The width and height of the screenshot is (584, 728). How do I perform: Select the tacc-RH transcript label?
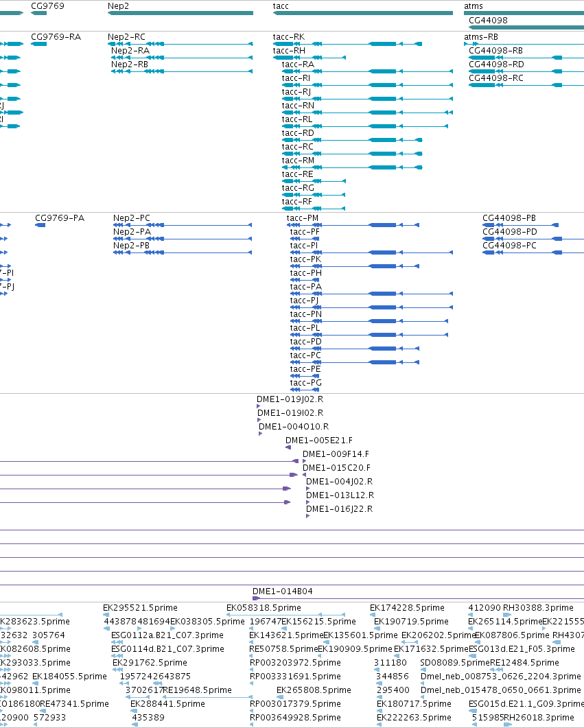[x=289, y=51]
